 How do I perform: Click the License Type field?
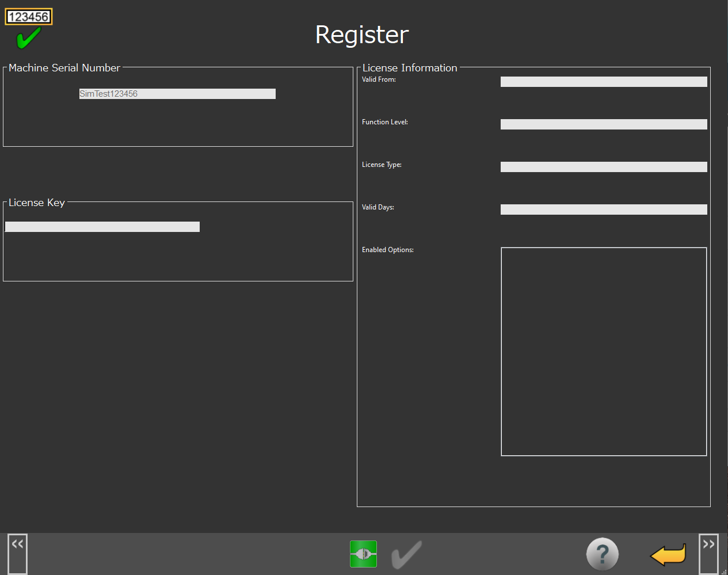coord(603,167)
